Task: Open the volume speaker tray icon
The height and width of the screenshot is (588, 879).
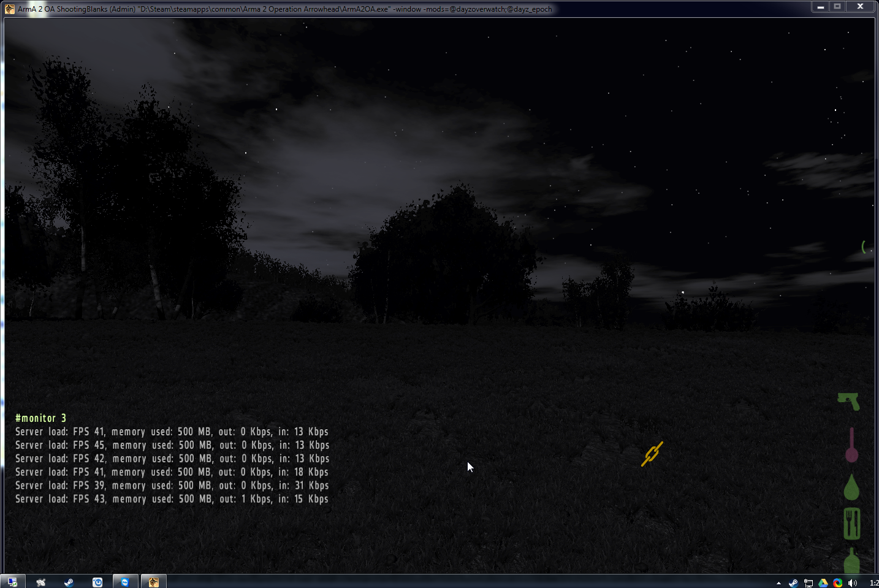Action: 852,583
